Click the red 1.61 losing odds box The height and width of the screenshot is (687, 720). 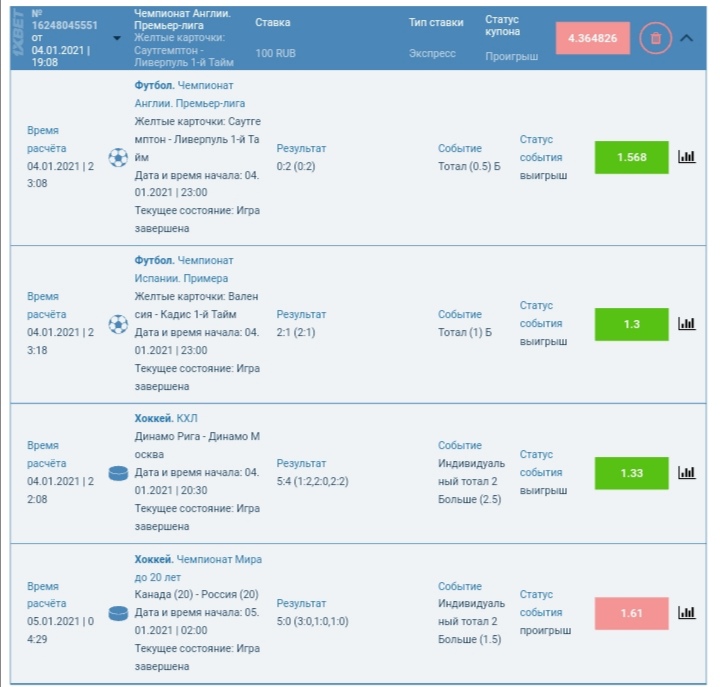[632, 613]
